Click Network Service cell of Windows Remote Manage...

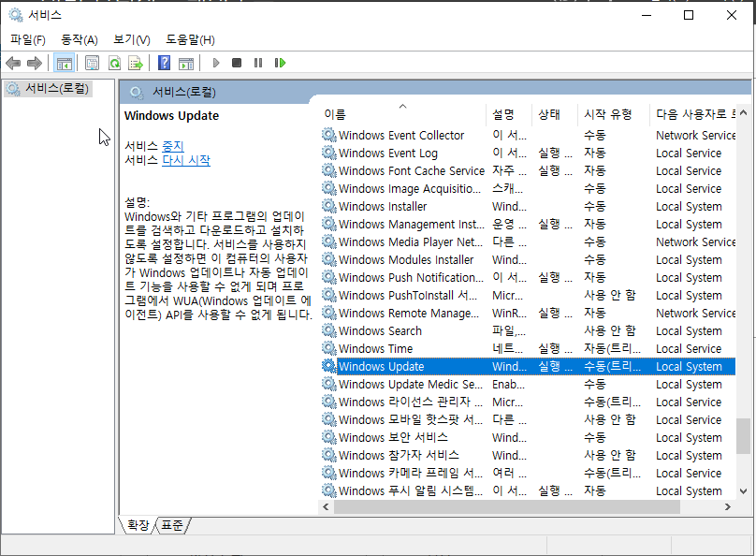click(696, 313)
